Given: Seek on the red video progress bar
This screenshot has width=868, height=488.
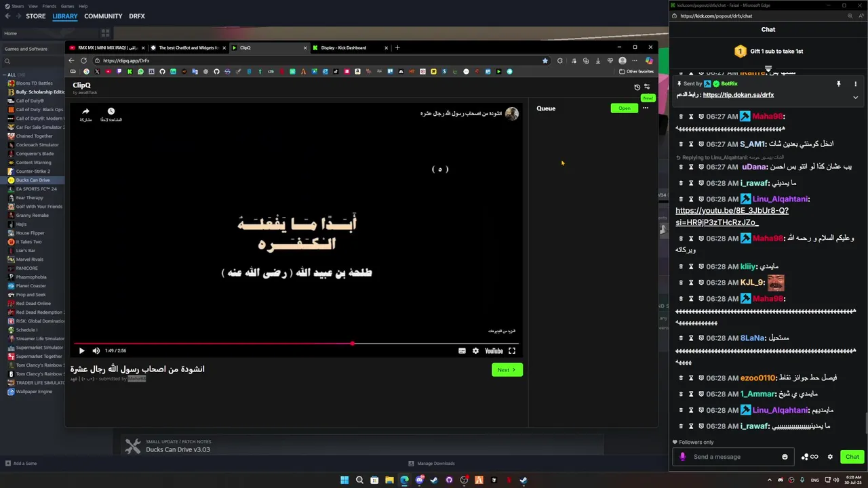Looking at the screenshot, I should tap(295, 344).
